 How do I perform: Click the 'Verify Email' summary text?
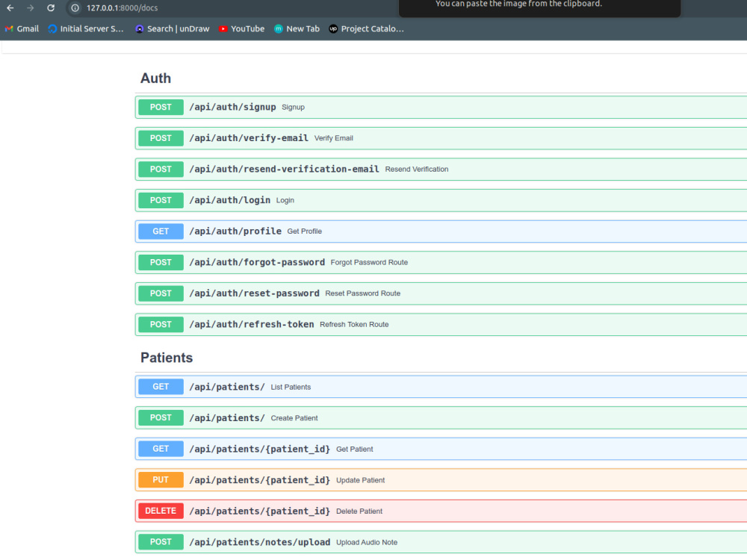coord(333,138)
